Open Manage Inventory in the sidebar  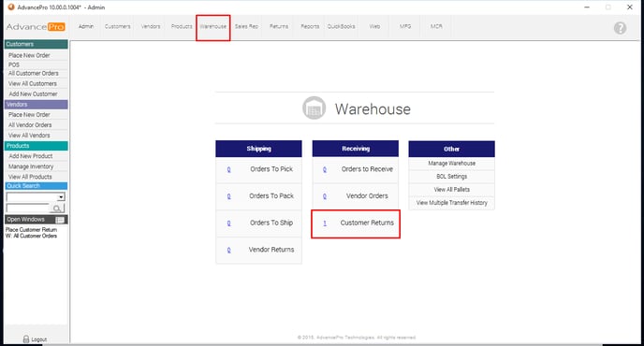(31, 166)
